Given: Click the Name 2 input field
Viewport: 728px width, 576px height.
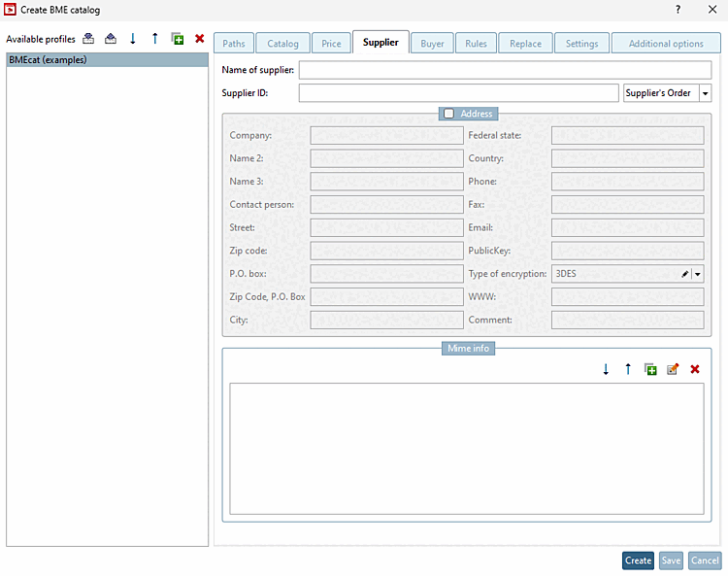Looking at the screenshot, I should point(386,159).
